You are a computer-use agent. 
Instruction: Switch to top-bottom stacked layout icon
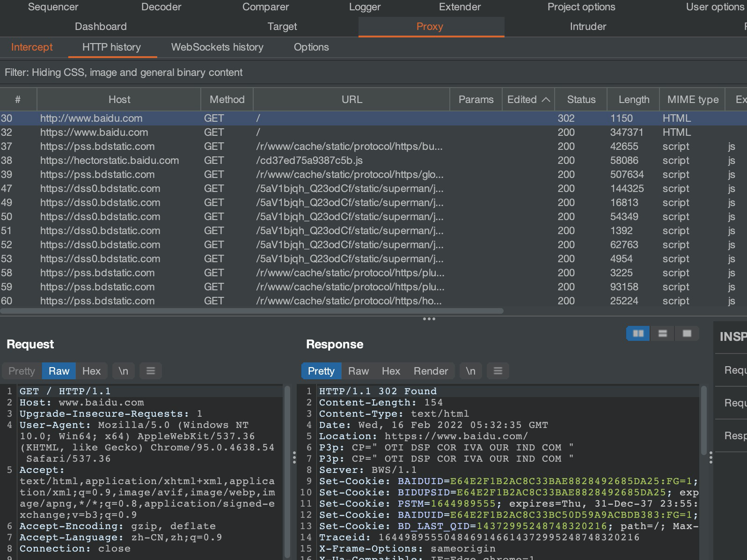click(662, 333)
